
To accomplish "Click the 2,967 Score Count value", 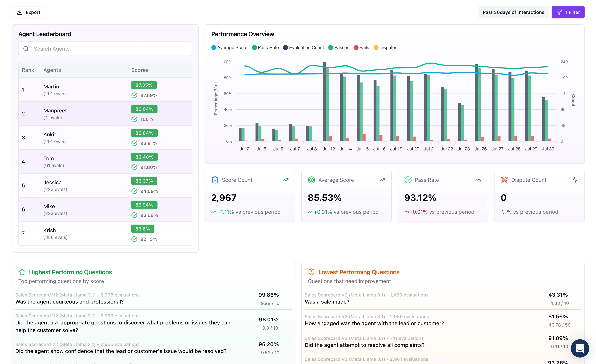I will click(x=224, y=198).
